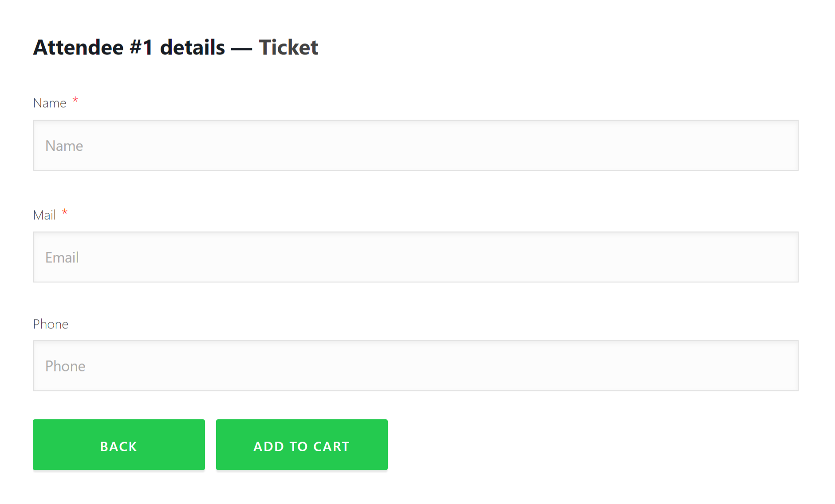Image resolution: width=835 pixels, height=504 pixels.
Task: Add the ticket to the cart
Action: coord(302,445)
